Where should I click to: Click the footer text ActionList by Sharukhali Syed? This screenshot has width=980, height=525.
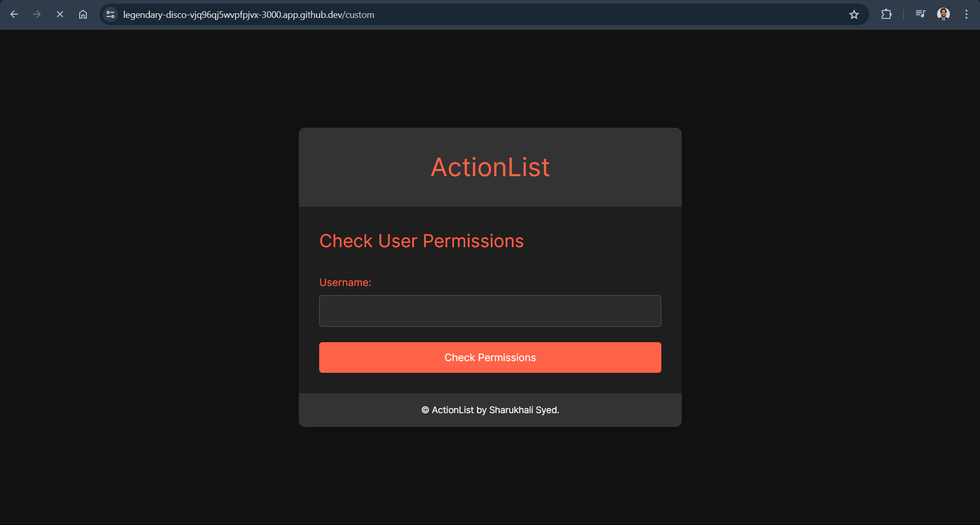pos(490,410)
